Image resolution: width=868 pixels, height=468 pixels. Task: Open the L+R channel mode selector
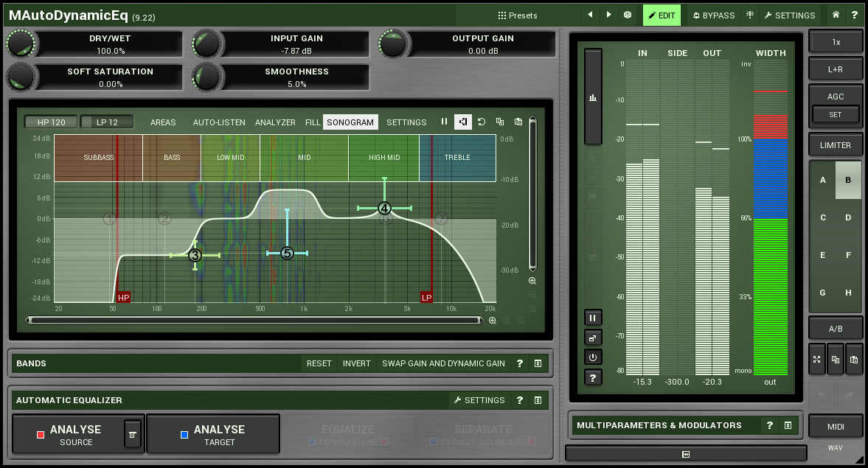836,69
